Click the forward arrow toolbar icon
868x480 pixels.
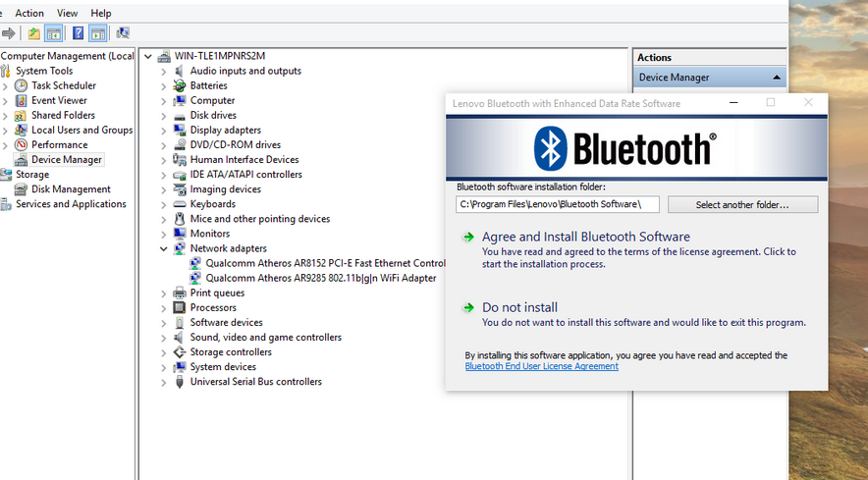8,33
